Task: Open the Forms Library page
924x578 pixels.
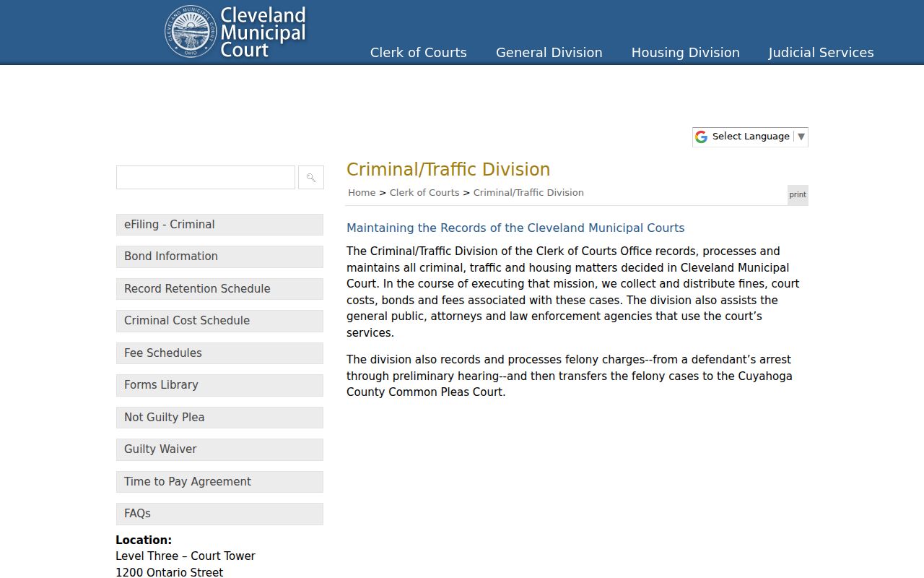Action: (219, 385)
